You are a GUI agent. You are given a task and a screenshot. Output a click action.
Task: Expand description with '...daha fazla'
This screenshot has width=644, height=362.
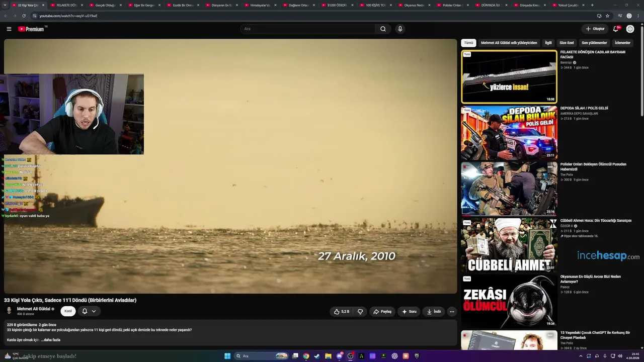tap(51, 340)
